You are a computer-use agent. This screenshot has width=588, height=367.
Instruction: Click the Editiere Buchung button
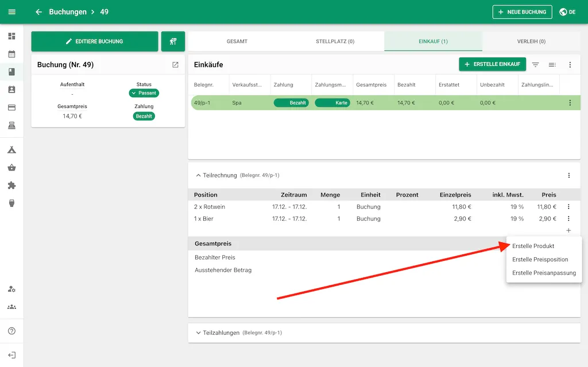click(x=95, y=41)
